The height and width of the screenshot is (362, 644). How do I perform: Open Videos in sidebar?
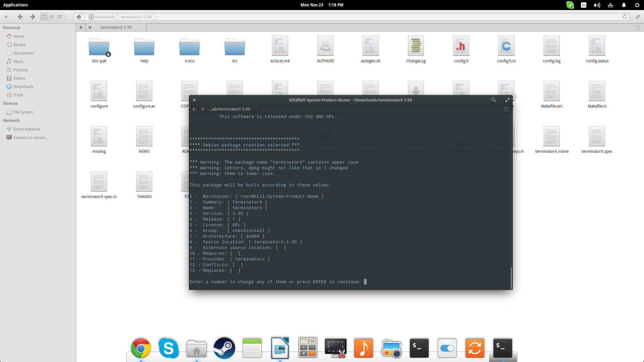16,78
